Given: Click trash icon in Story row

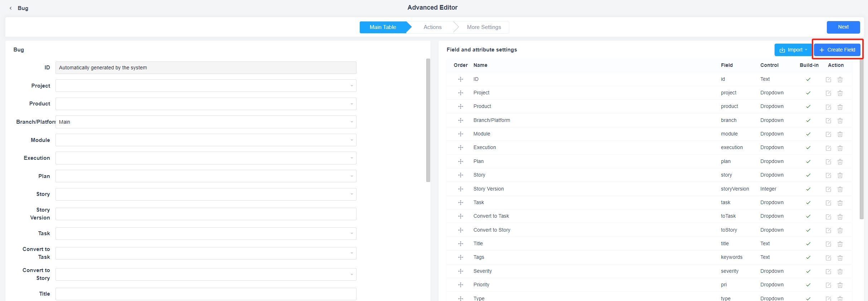Looking at the screenshot, I should point(840,176).
